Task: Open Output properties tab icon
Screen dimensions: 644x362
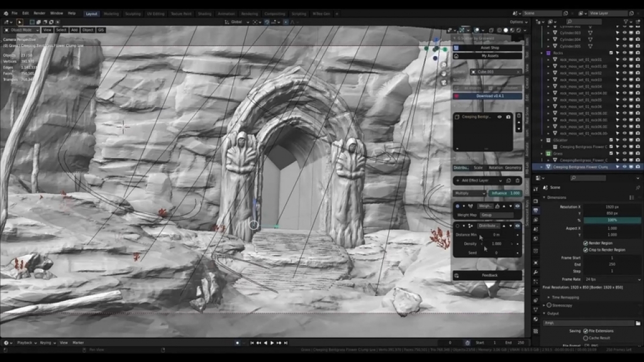Action: [x=536, y=211]
